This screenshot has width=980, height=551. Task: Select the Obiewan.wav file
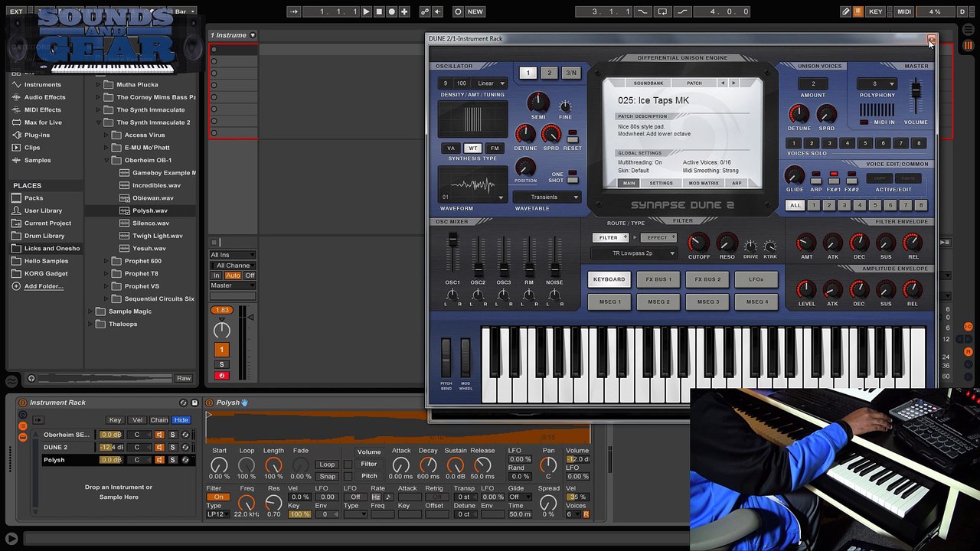[153, 198]
